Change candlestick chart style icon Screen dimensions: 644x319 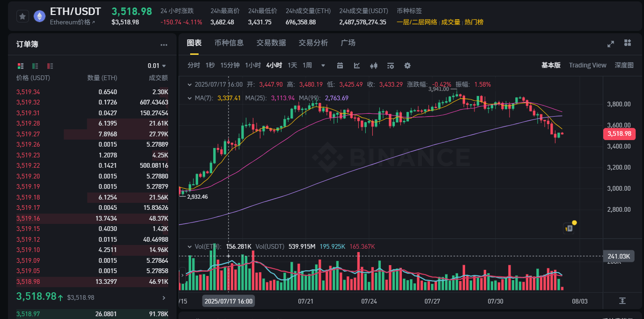374,66
